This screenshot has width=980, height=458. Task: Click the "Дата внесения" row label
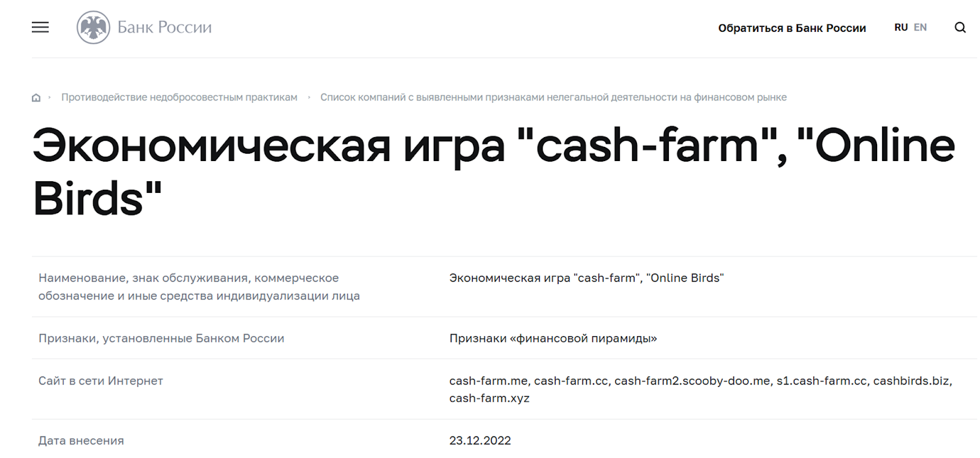coord(81,441)
